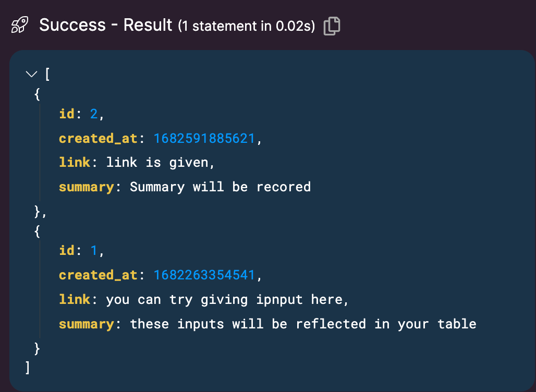The width and height of the screenshot is (536, 392).
Task: Click the first object's summary key
Action: click(x=87, y=187)
